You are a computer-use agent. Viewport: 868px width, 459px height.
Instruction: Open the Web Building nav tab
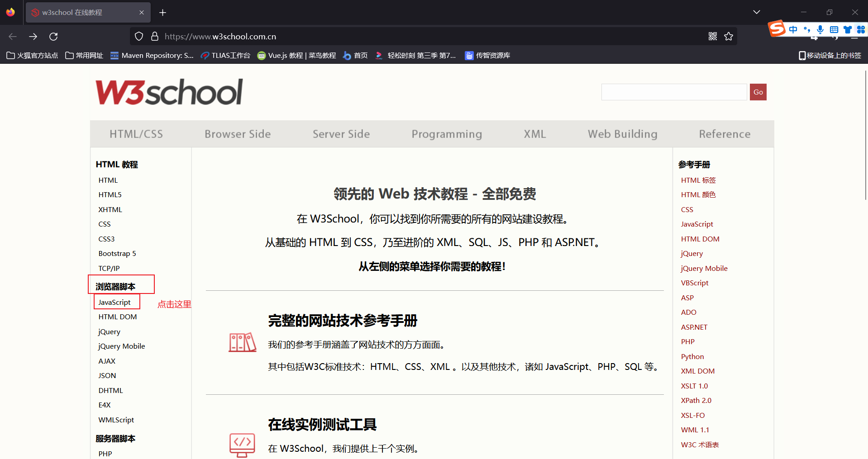click(623, 134)
